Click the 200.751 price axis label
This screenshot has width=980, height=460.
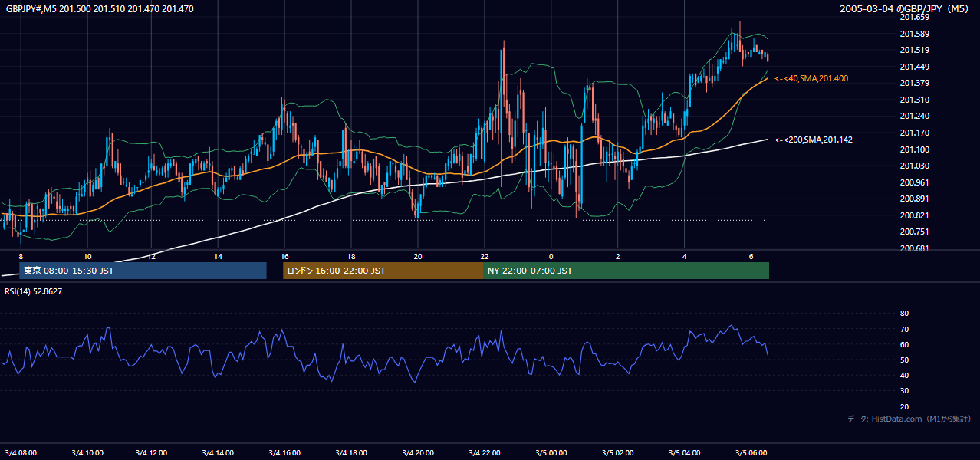tap(915, 232)
